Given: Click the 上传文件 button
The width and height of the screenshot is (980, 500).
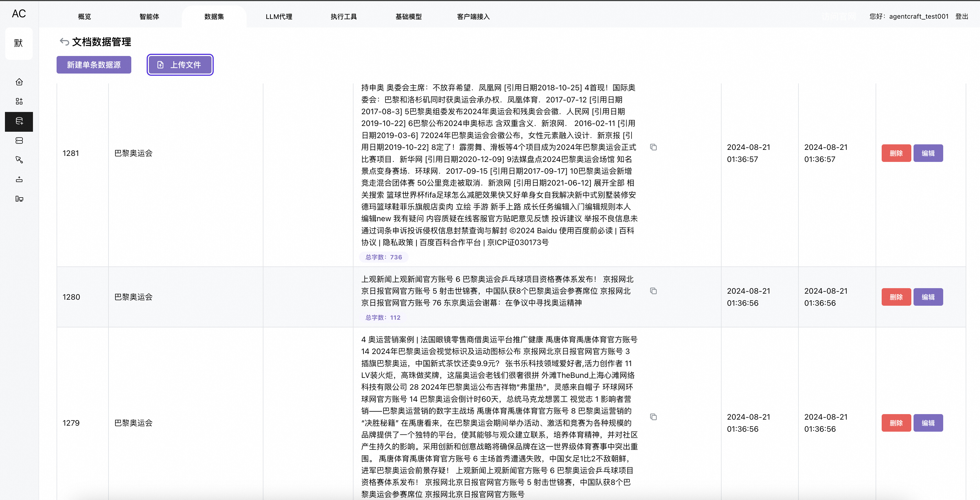Looking at the screenshot, I should coord(180,65).
